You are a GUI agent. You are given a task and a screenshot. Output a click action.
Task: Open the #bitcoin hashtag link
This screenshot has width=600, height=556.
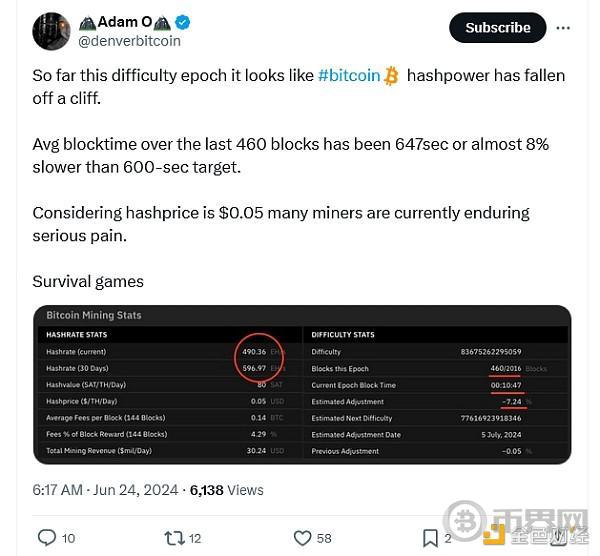pos(348,76)
